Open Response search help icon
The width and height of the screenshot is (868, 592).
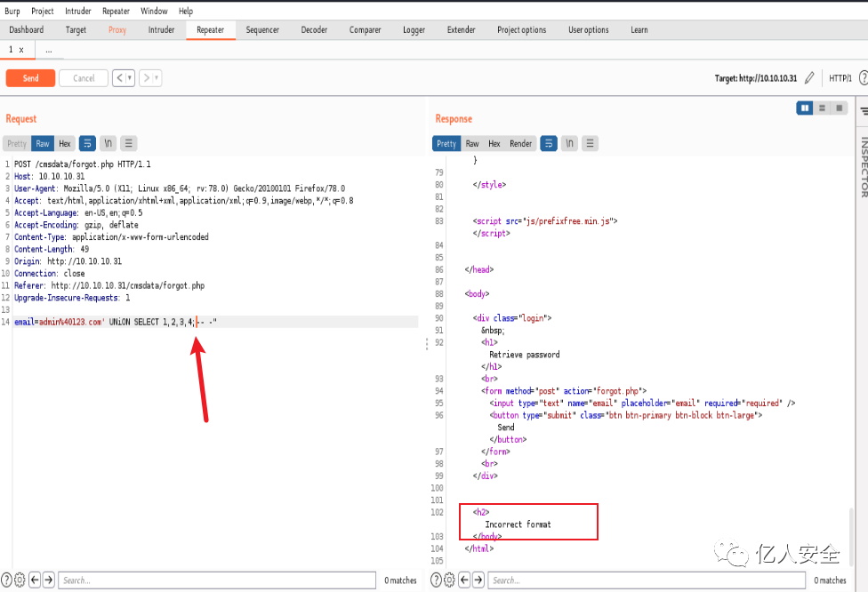pyautogui.click(x=436, y=580)
